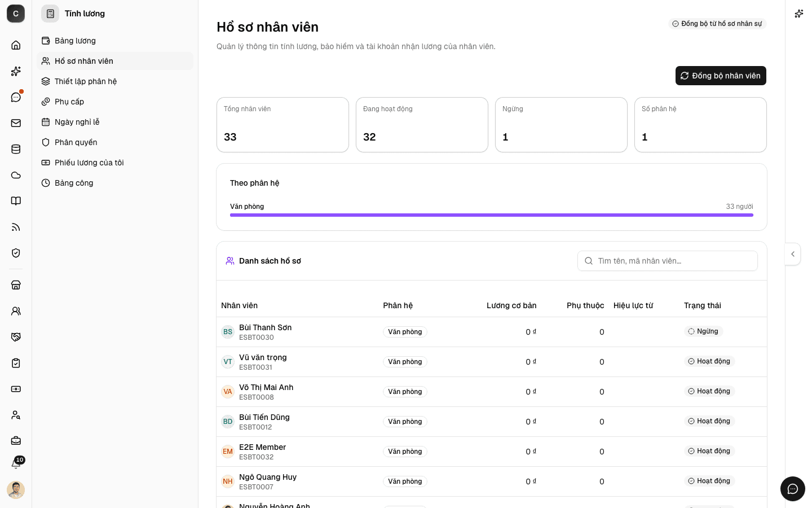812x508 pixels.
Task: Open Phiếu lương của tôi menu item
Action: [115, 163]
